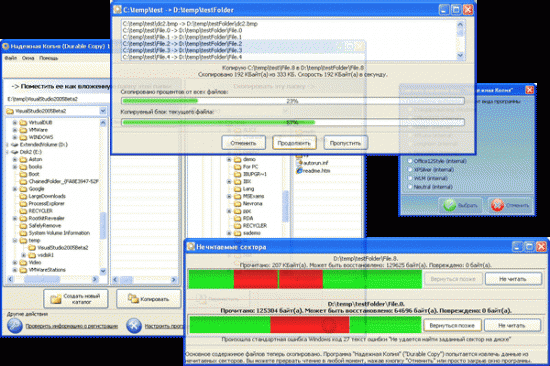Select the XPSilver (internal) skin option

coord(430,170)
